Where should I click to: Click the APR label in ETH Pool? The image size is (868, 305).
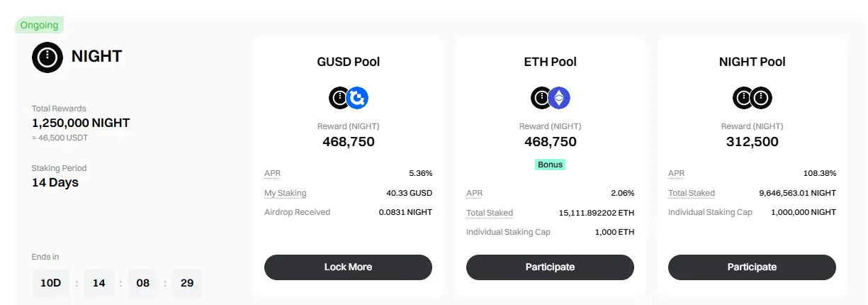474,193
